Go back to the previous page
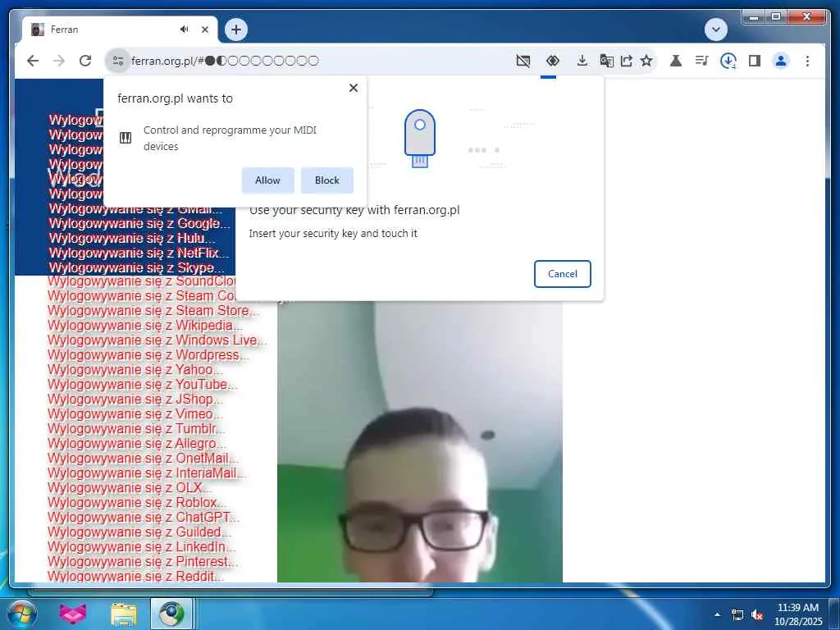 coord(33,61)
